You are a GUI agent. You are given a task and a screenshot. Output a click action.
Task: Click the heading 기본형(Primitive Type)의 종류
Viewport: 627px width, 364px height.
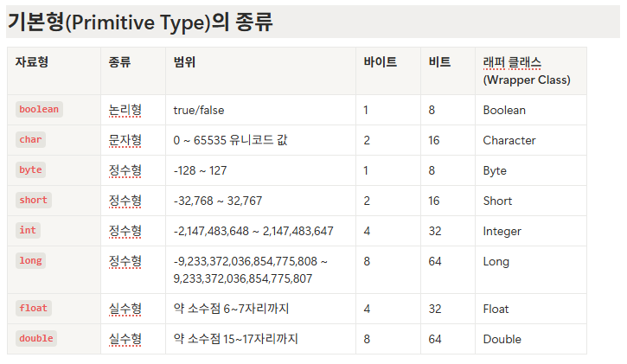[x=140, y=22]
